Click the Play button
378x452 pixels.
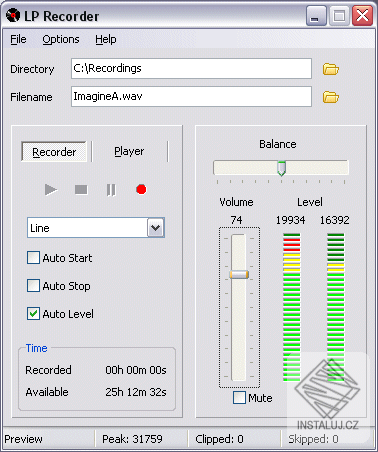(51, 190)
